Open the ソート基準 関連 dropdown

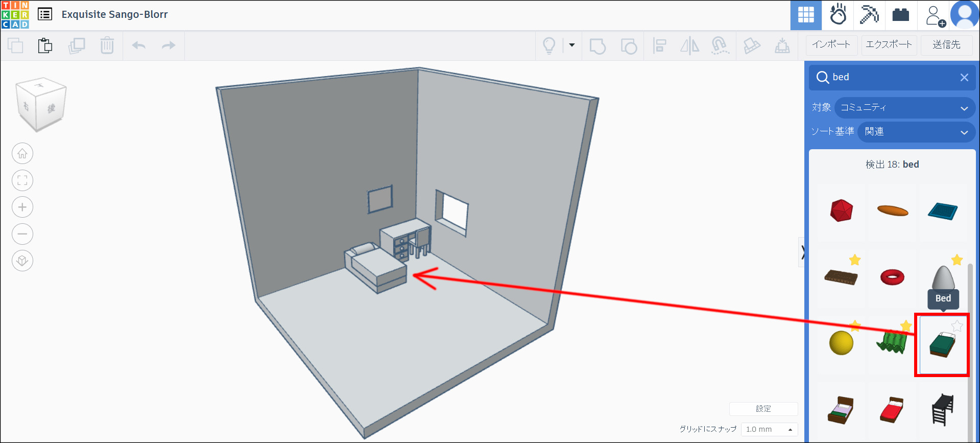pyautogui.click(x=916, y=132)
